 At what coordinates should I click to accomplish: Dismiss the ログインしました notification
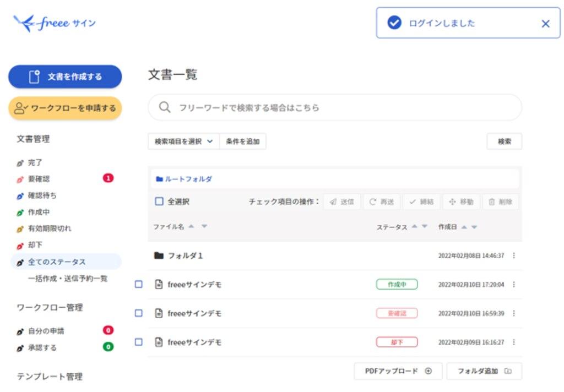(x=545, y=24)
